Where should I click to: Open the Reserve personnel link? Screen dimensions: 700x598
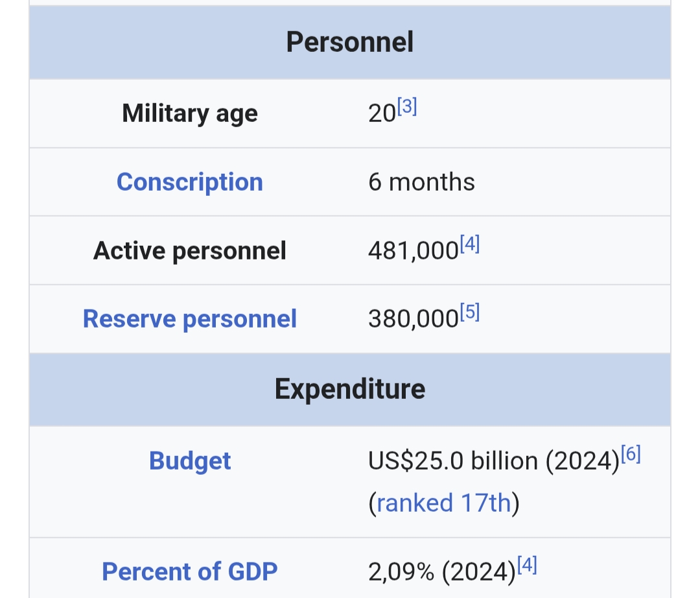coord(189,319)
